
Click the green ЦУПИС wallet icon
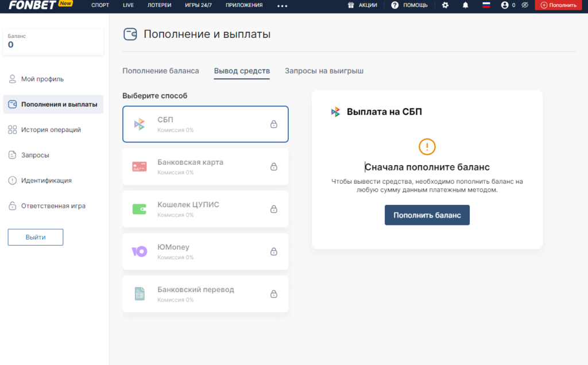click(140, 209)
